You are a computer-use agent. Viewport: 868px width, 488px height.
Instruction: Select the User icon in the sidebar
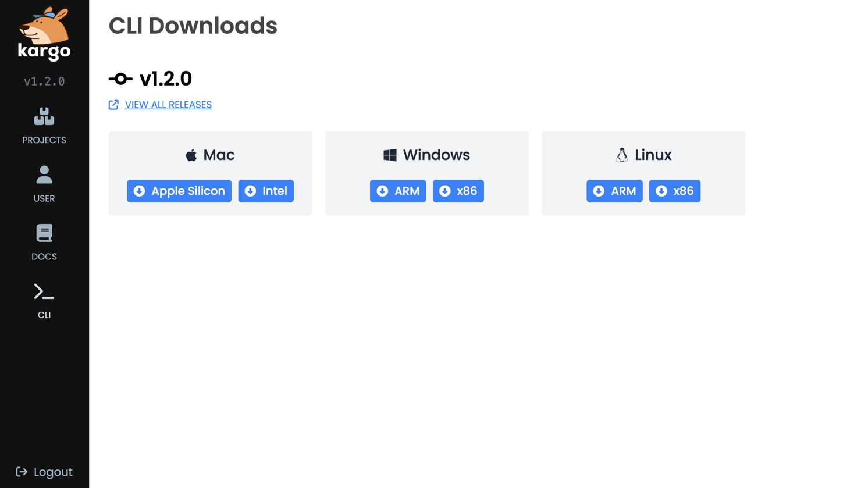[x=44, y=174]
